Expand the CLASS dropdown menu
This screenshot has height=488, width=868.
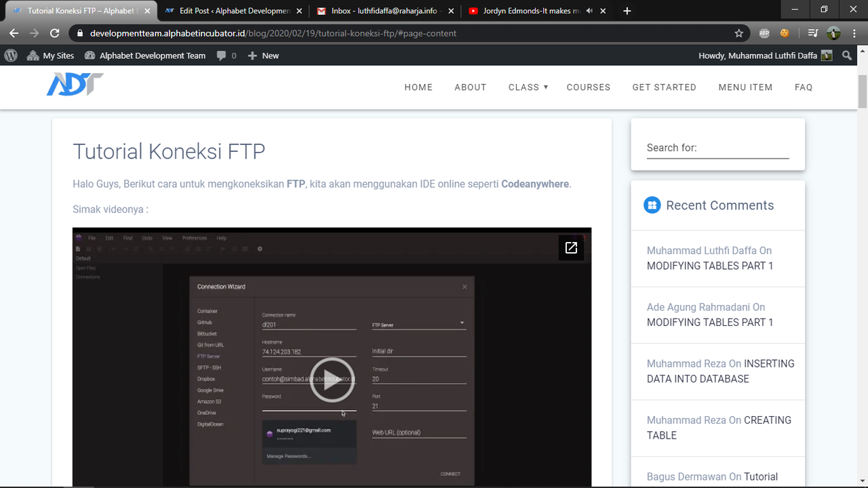click(x=528, y=87)
